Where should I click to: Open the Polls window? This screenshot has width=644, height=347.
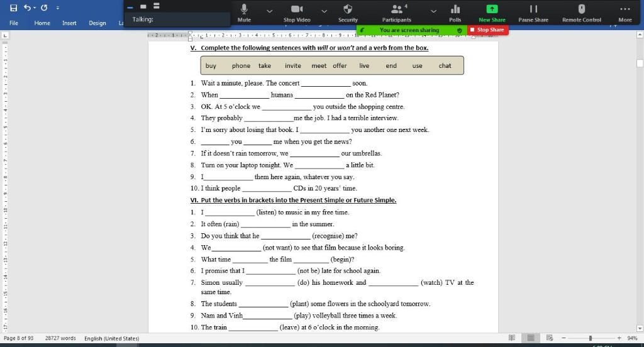click(455, 13)
